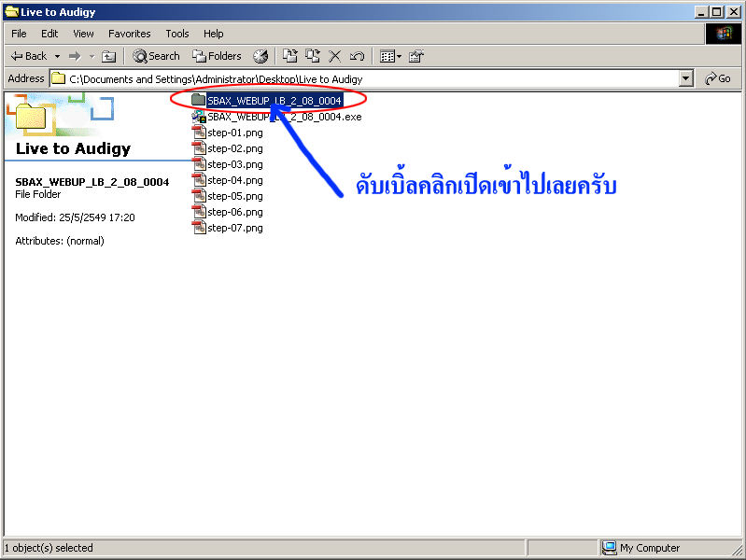Screen dimensions: 746x560
Task: Minimize the Live to Audigy window
Action: tap(700, 12)
